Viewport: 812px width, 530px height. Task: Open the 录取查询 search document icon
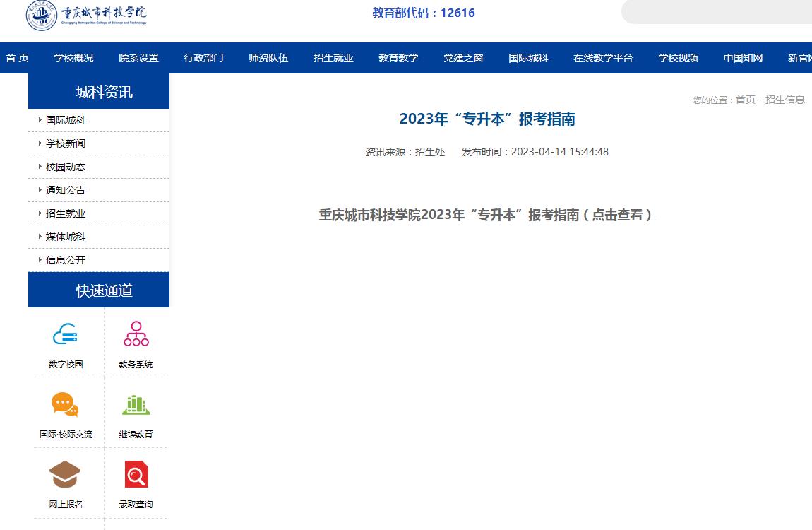click(136, 474)
